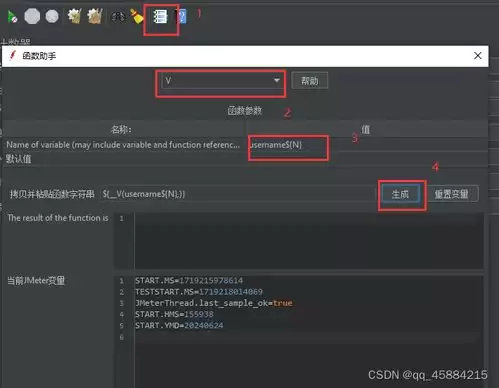Click the dropdown arrow beside V
The width and height of the screenshot is (499, 388).
(276, 81)
